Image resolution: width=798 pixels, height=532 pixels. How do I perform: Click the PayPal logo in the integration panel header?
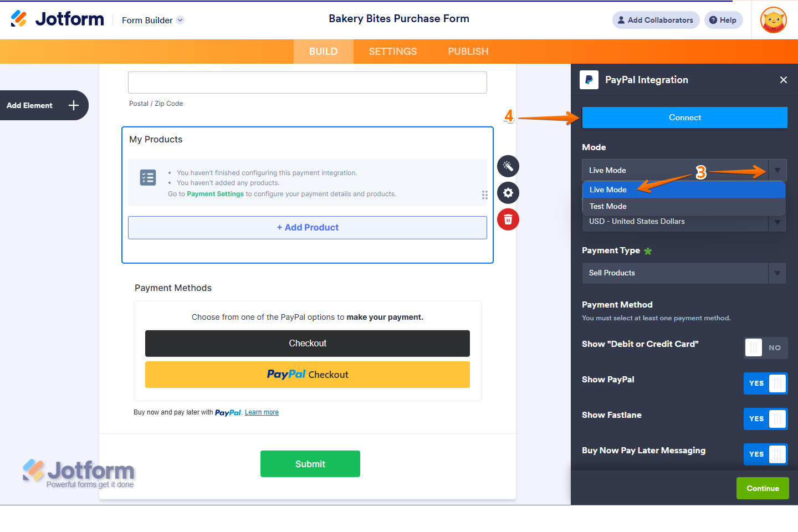point(589,80)
